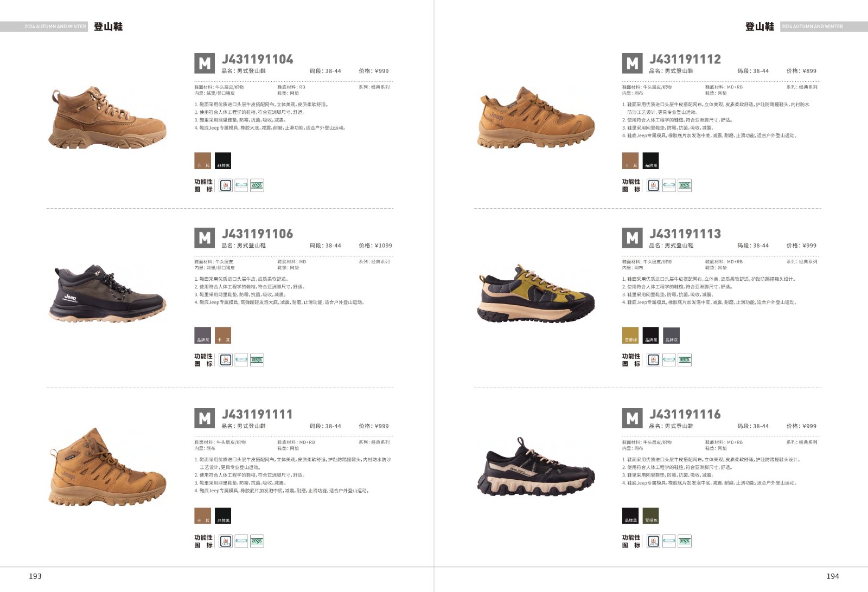Image resolution: width=868 pixels, height=592 pixels.
Task: Click the M gender badge beside J431191106
Action: [205, 237]
